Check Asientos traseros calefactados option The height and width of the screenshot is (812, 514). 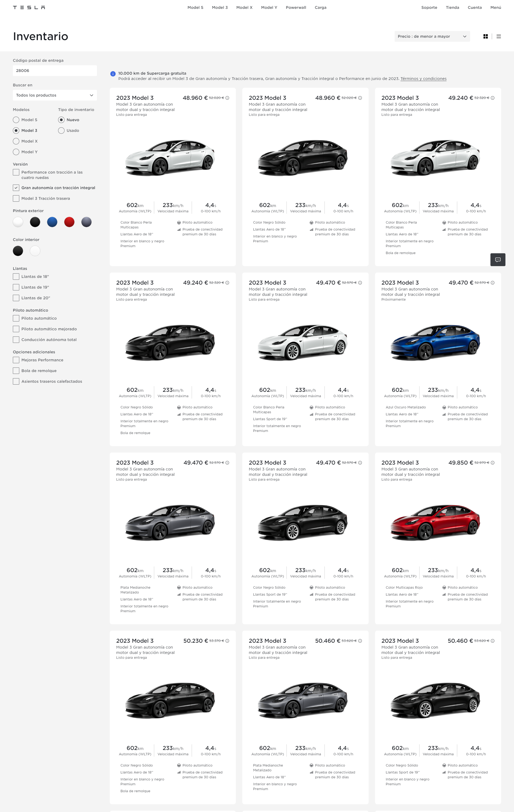click(16, 382)
